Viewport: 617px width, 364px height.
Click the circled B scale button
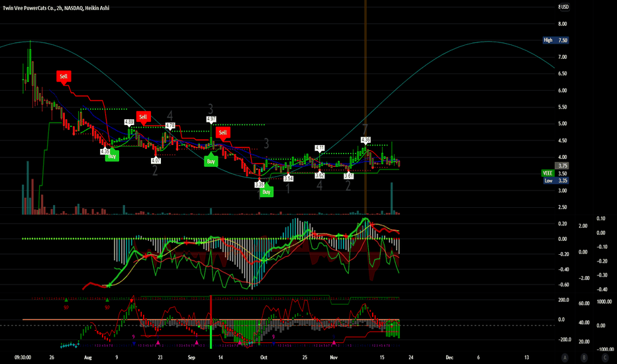coord(584,357)
